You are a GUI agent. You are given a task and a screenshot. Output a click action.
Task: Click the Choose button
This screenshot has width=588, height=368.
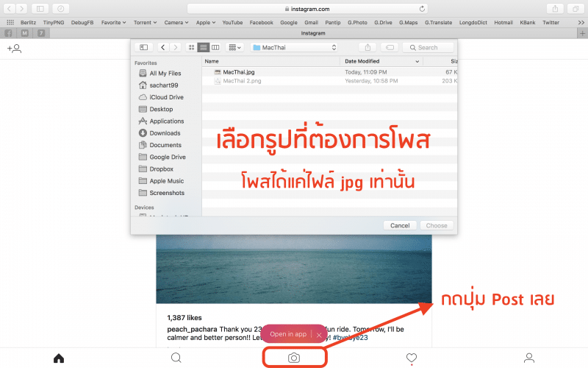tap(437, 226)
